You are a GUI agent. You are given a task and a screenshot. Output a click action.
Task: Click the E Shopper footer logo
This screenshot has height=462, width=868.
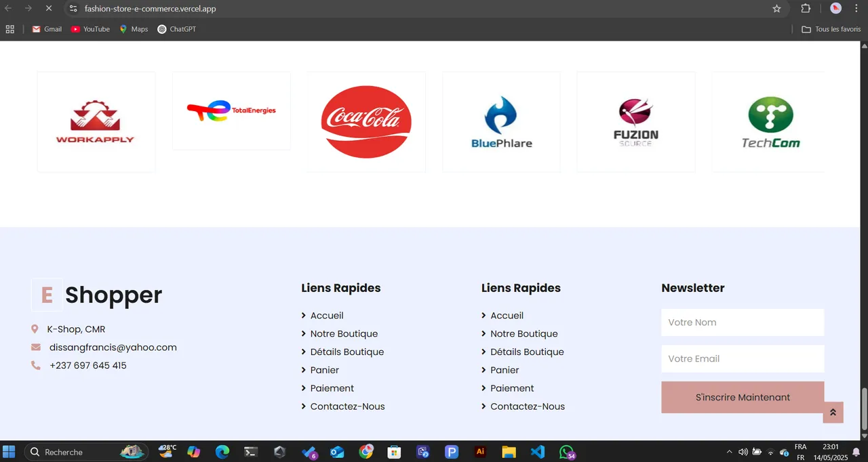coord(97,295)
